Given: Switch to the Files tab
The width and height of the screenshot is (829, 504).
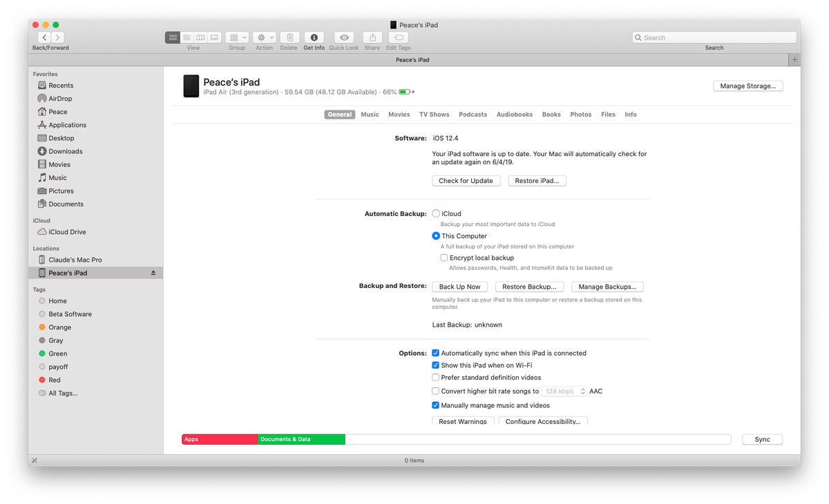Looking at the screenshot, I should (x=608, y=115).
